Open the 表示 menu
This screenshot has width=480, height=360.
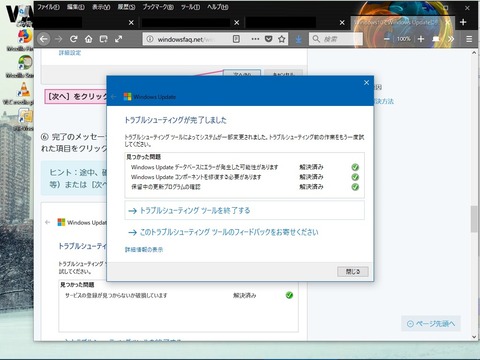[x=101, y=7]
